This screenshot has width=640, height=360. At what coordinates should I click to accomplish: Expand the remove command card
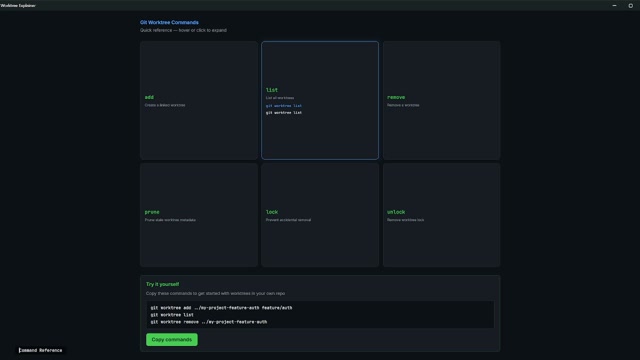pyautogui.click(x=441, y=100)
